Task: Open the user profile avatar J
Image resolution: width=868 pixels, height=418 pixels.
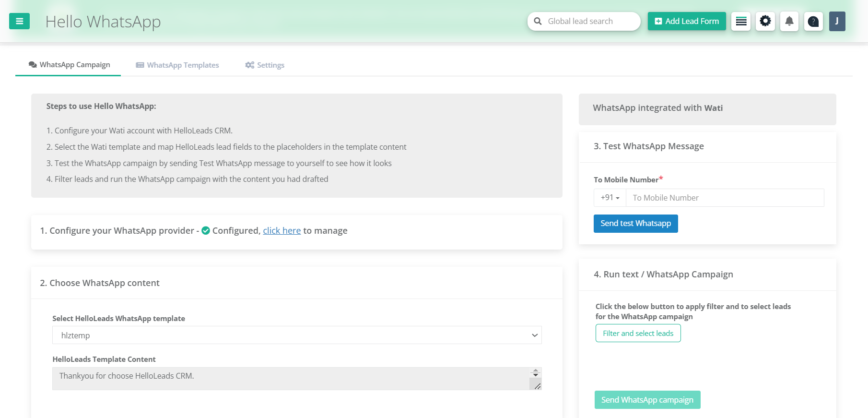Action: pos(837,21)
